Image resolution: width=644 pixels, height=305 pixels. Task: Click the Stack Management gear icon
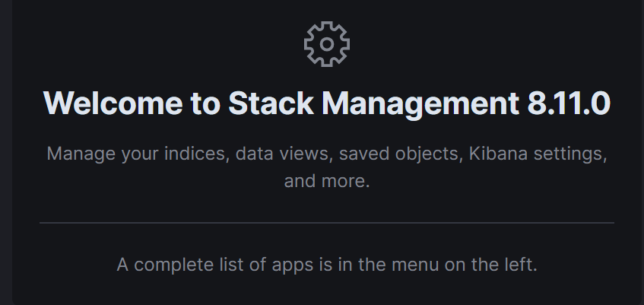tap(326, 44)
